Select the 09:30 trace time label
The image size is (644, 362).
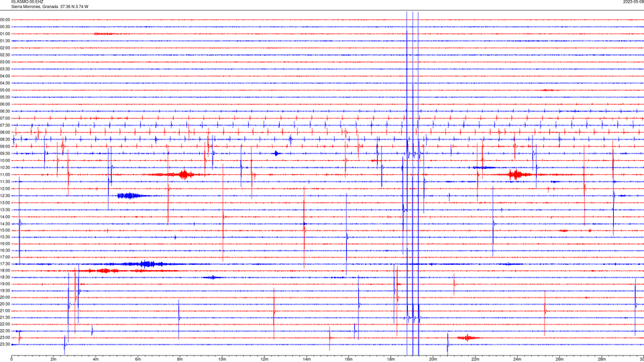point(5,154)
